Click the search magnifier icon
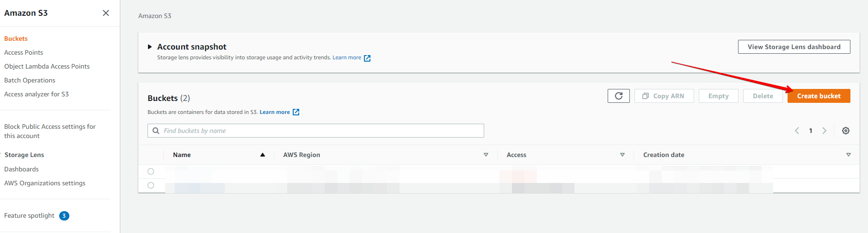This screenshot has height=233, width=868. (x=156, y=131)
